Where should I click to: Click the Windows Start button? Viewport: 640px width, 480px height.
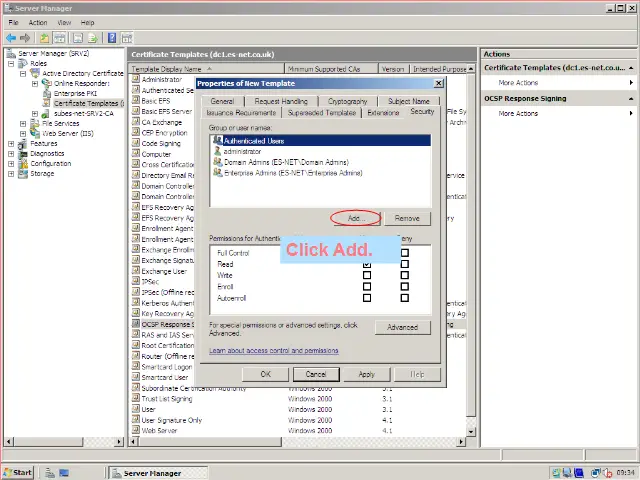tap(18, 472)
